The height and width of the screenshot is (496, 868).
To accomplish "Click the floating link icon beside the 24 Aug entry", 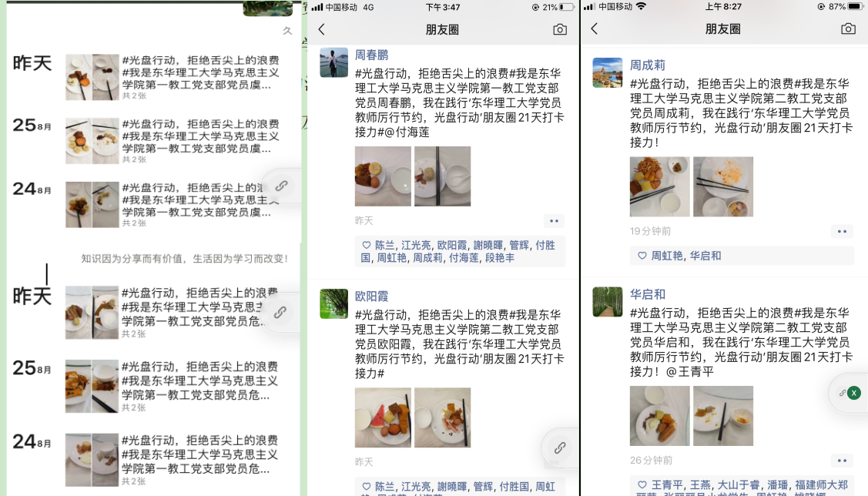I will 281,186.
